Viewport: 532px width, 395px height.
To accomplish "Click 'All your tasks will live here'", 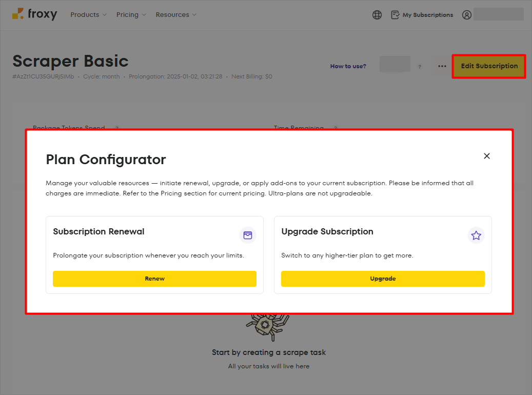I will 269,366.
